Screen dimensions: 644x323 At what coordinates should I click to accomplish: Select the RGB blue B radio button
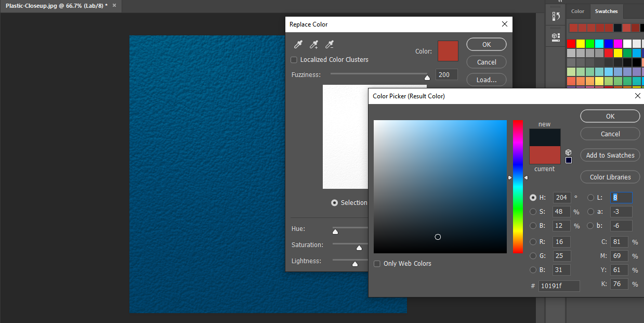[x=533, y=270]
